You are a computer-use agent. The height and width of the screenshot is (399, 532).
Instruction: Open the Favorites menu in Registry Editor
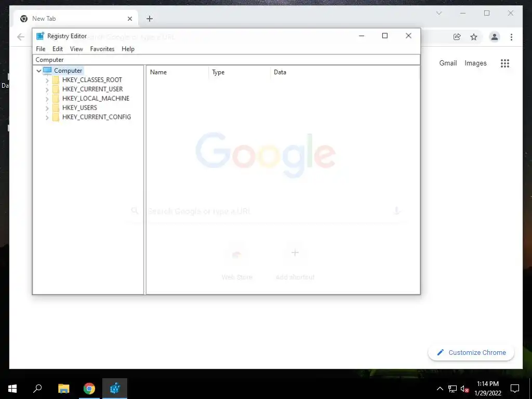point(102,49)
